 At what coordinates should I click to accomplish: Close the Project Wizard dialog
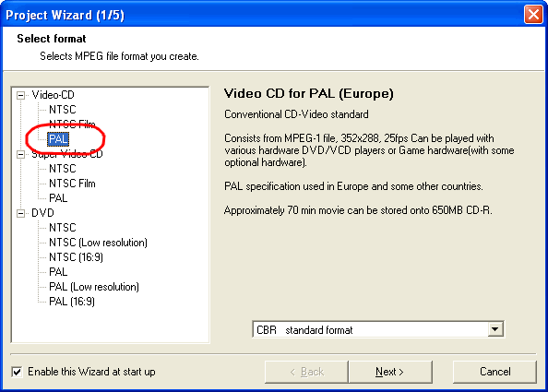[x=533, y=15]
